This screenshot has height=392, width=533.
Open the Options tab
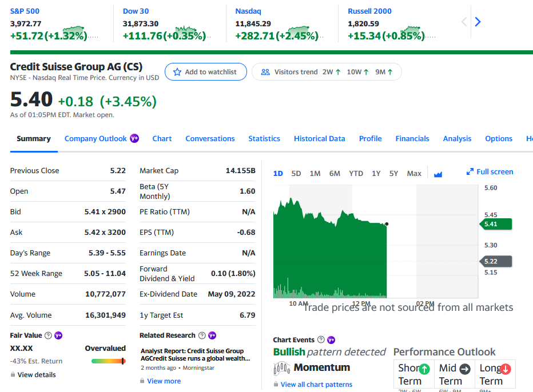click(x=499, y=139)
